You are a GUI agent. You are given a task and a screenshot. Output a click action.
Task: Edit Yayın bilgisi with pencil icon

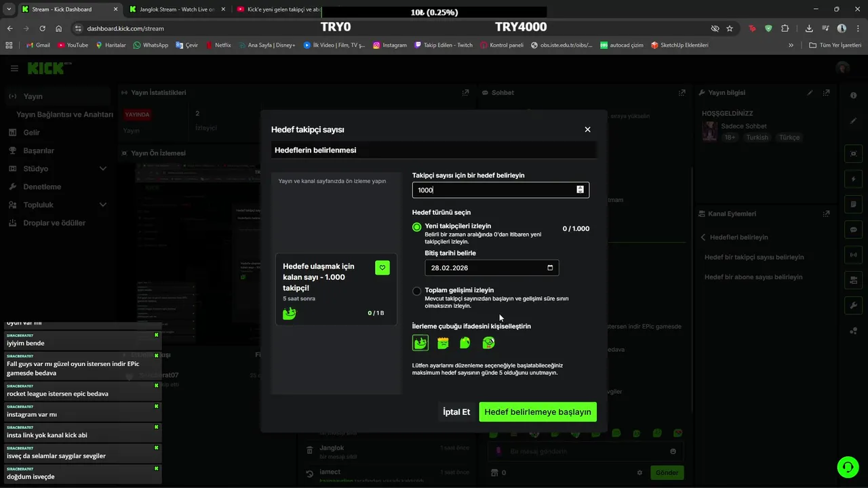[x=810, y=93]
